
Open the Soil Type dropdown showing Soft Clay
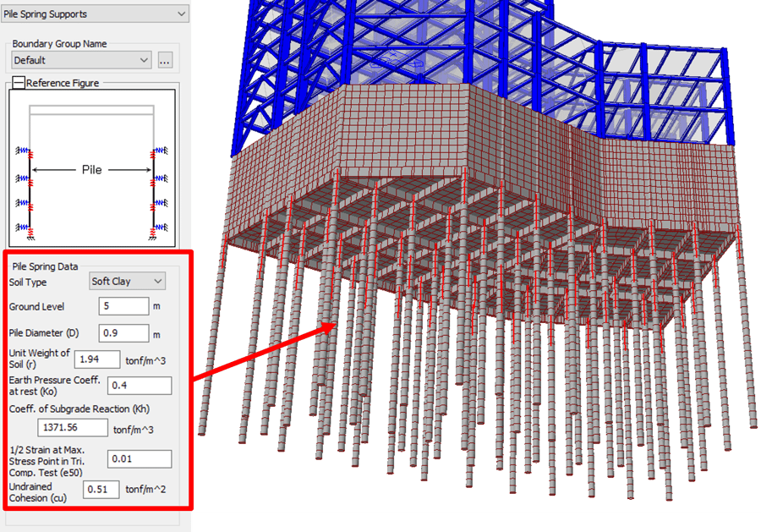tap(128, 282)
